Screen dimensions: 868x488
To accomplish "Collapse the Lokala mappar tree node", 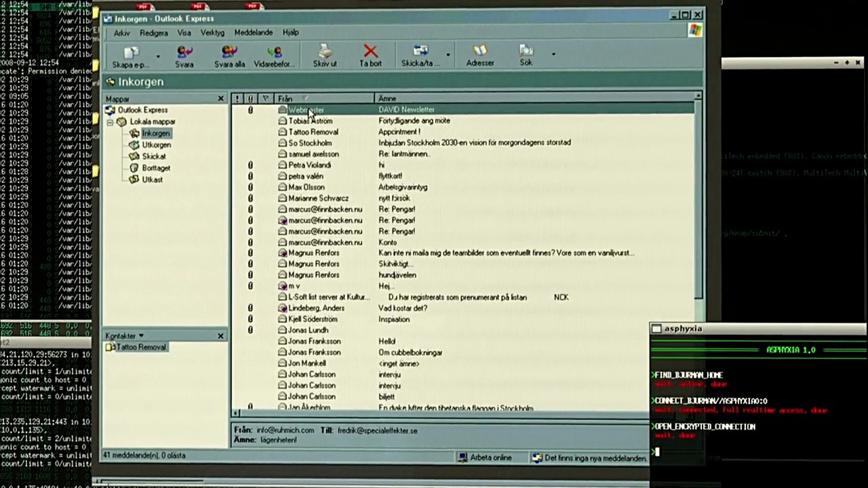I will pyautogui.click(x=110, y=123).
